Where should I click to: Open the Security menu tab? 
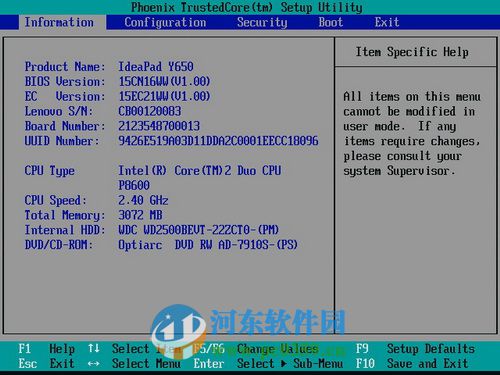pyautogui.click(x=262, y=22)
